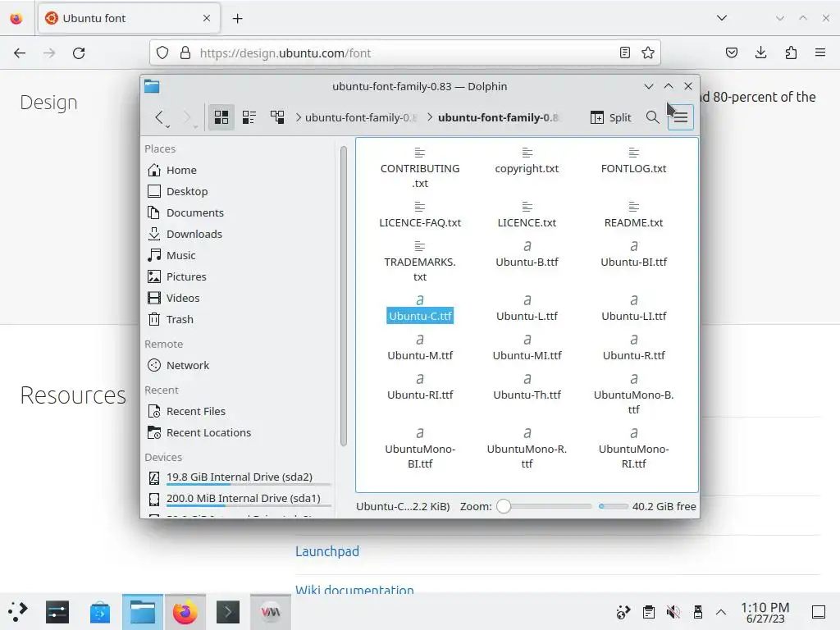Select the UbuntuMono-BI.ttf font file
The image size is (840, 630).
[x=420, y=449]
